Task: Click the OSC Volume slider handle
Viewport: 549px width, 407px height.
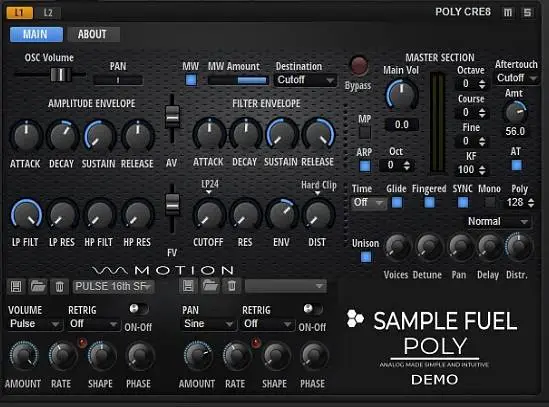Action: (x=61, y=75)
